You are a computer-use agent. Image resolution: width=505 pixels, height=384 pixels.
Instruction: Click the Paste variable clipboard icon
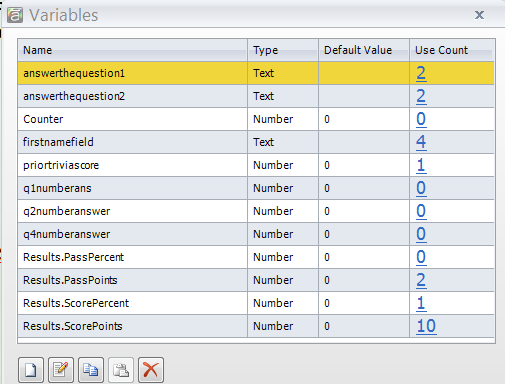pyautogui.click(x=121, y=370)
